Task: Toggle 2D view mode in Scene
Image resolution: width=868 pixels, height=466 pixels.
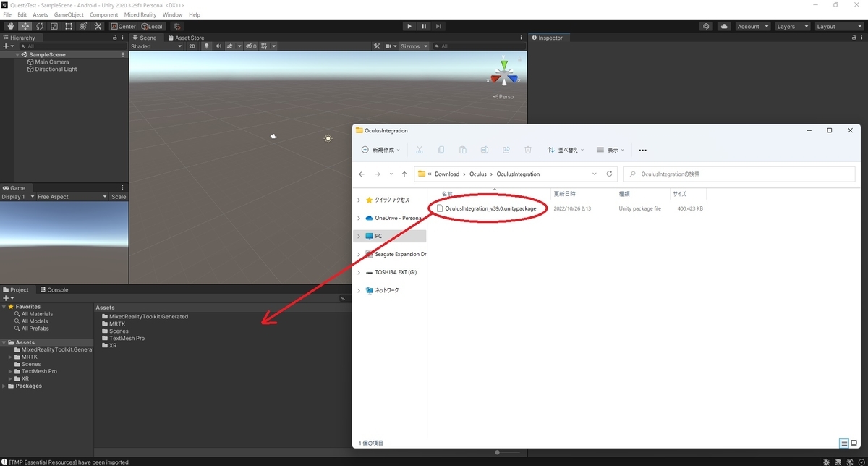Action: (192, 46)
